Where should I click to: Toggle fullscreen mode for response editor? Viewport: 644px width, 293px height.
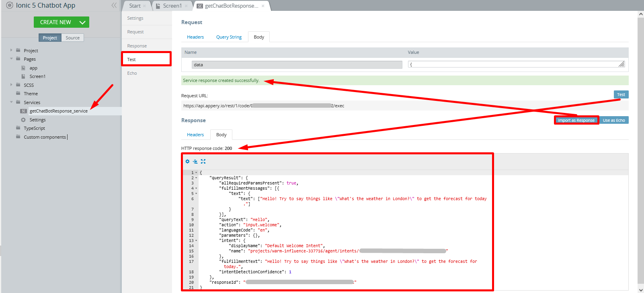tap(203, 161)
